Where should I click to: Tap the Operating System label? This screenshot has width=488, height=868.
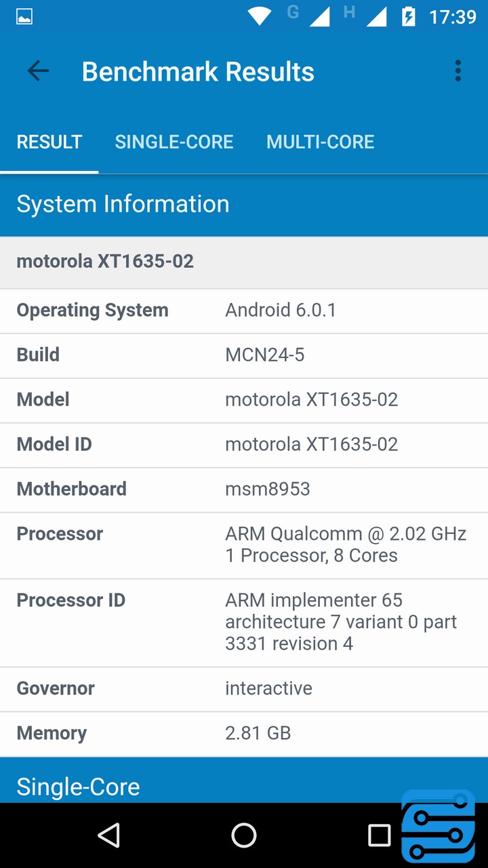pyautogui.click(x=92, y=311)
